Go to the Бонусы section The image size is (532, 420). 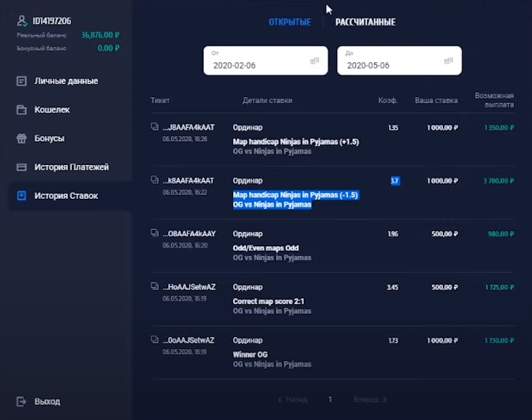point(49,139)
